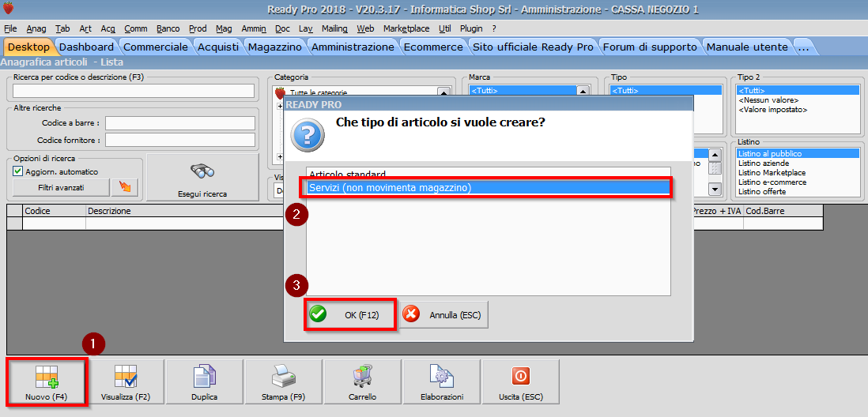Click the scroll down arrow beside the Listino panel
This screenshot has width=868, height=417.
715,190
